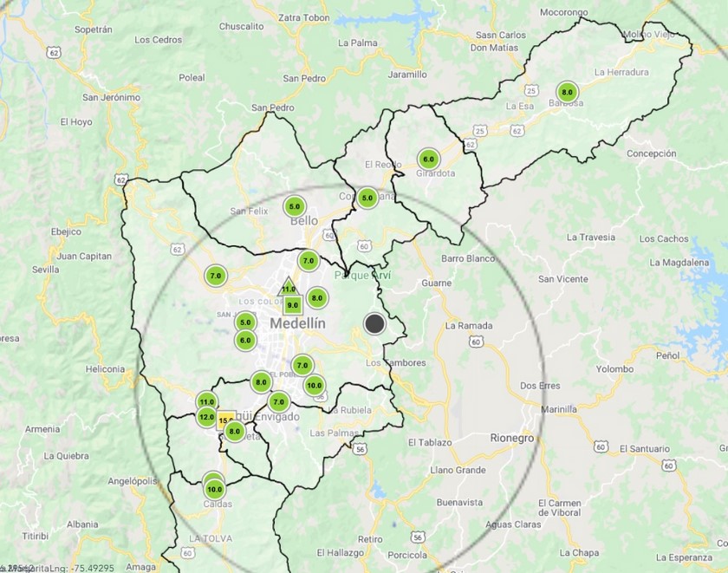Click the 10.0 marker at Caldas

214,489
